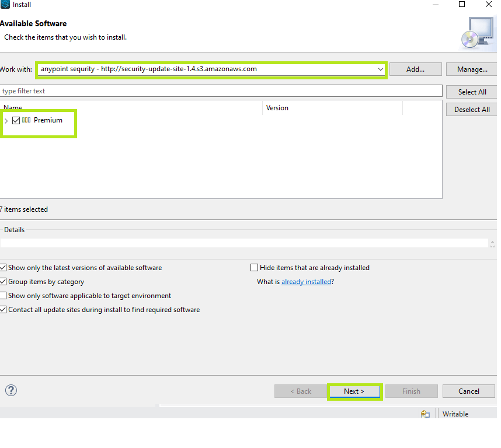The image size is (501, 448).
Task: Click the help question-mark icon
Action: pos(11,390)
